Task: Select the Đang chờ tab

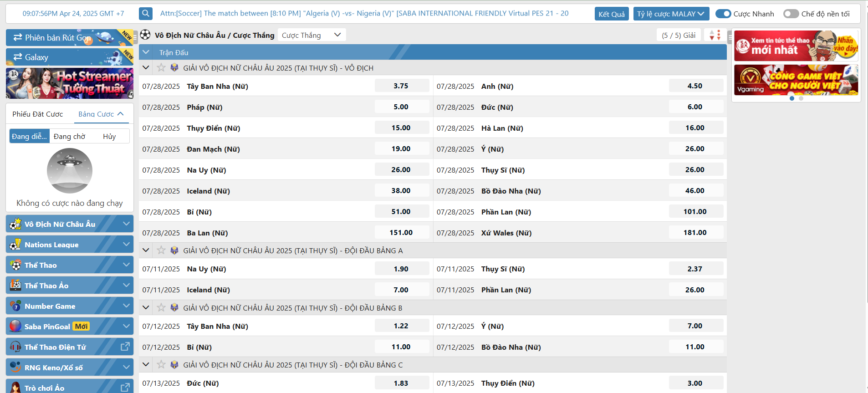Action: point(69,136)
